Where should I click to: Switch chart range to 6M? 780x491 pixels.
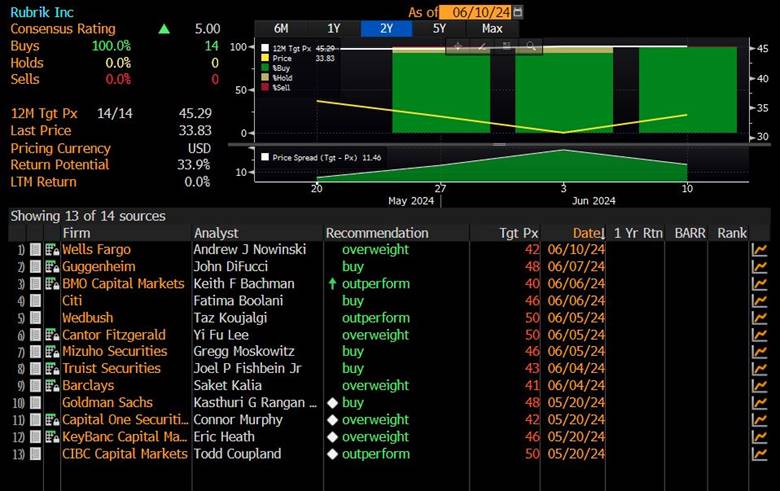(281, 29)
